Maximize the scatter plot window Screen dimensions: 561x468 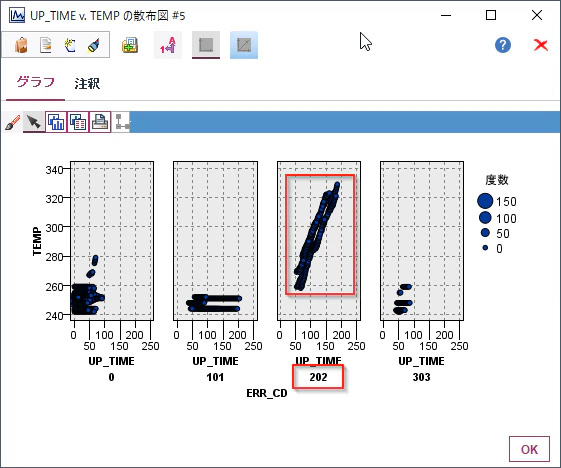tap(491, 15)
